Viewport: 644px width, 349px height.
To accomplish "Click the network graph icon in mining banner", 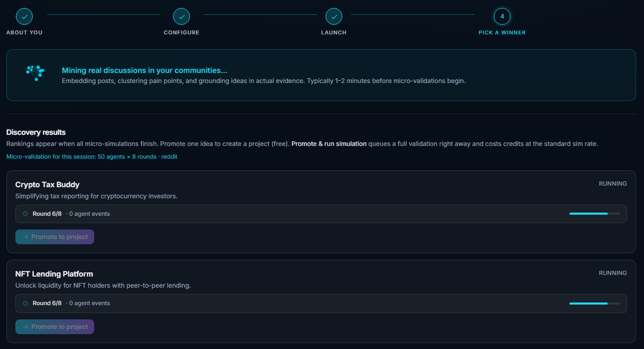I will [35, 72].
